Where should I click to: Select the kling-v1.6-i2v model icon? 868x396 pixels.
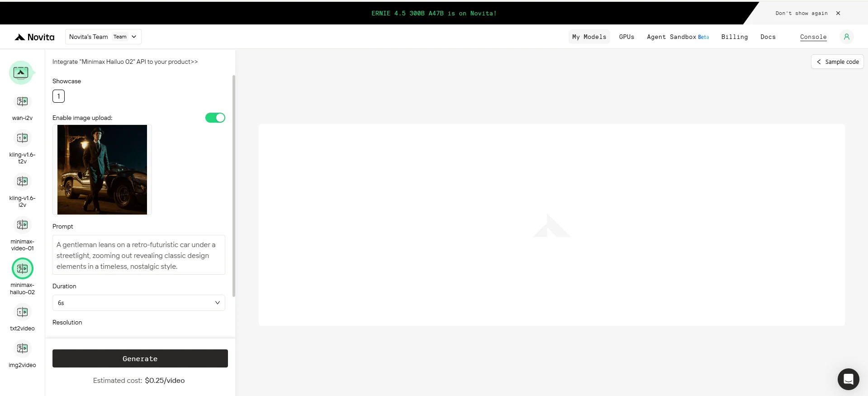coord(22,181)
